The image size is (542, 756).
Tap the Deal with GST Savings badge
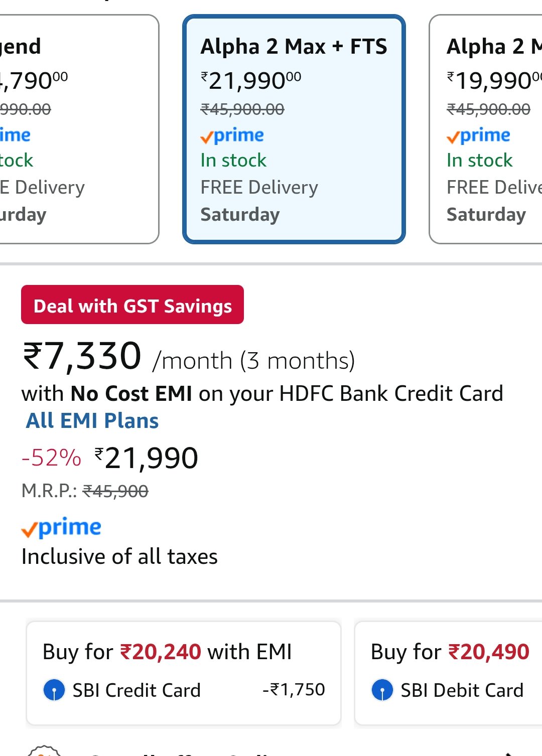(132, 305)
